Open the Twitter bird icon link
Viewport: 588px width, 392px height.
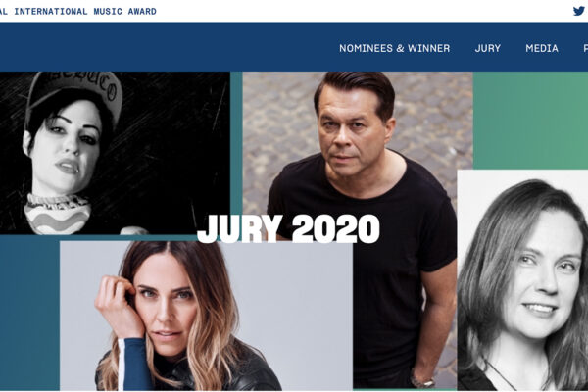click(579, 11)
